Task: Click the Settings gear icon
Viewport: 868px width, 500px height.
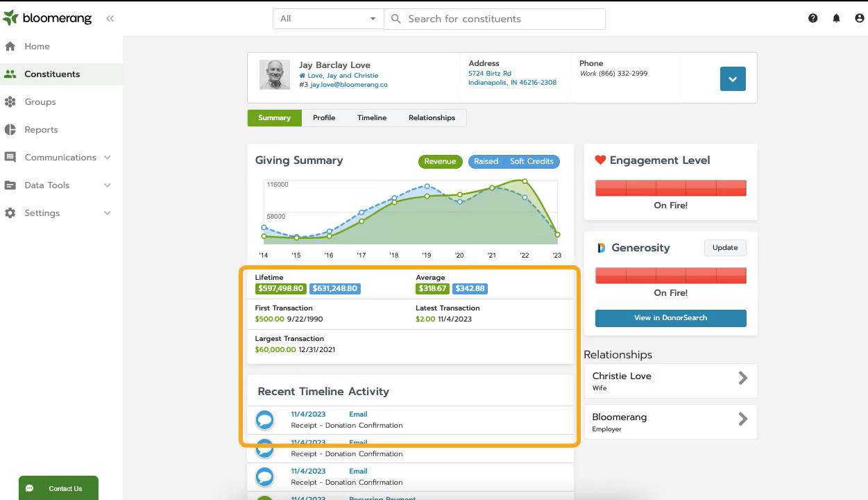Action: click(x=10, y=213)
